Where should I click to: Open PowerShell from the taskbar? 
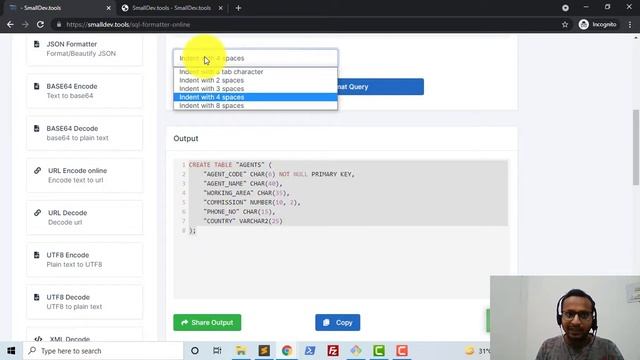click(310, 351)
